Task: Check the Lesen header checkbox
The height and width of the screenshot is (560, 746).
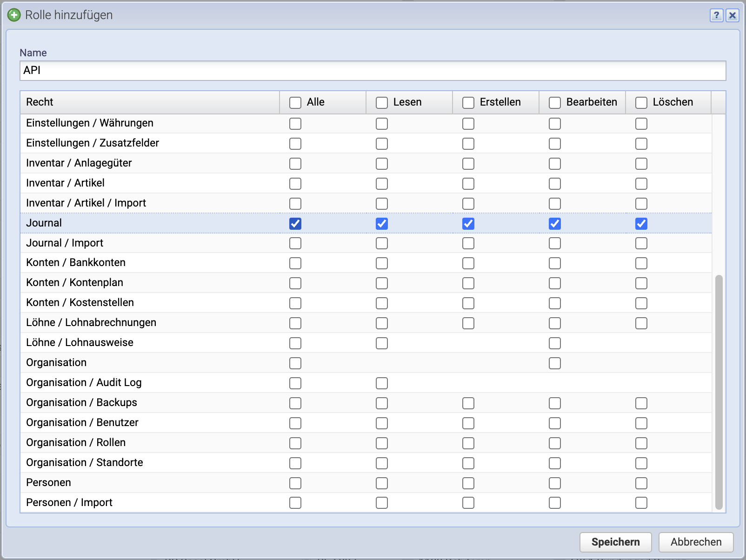Action: (382, 103)
